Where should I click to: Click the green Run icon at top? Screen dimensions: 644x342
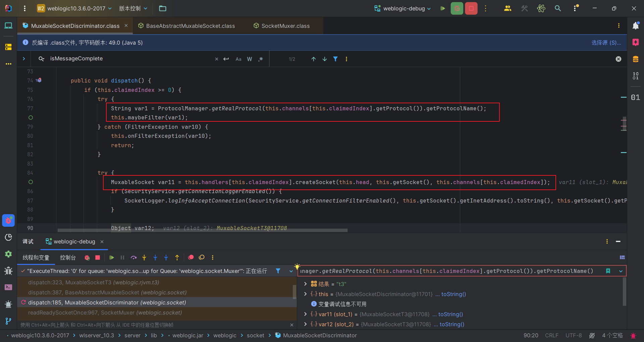(x=443, y=8)
